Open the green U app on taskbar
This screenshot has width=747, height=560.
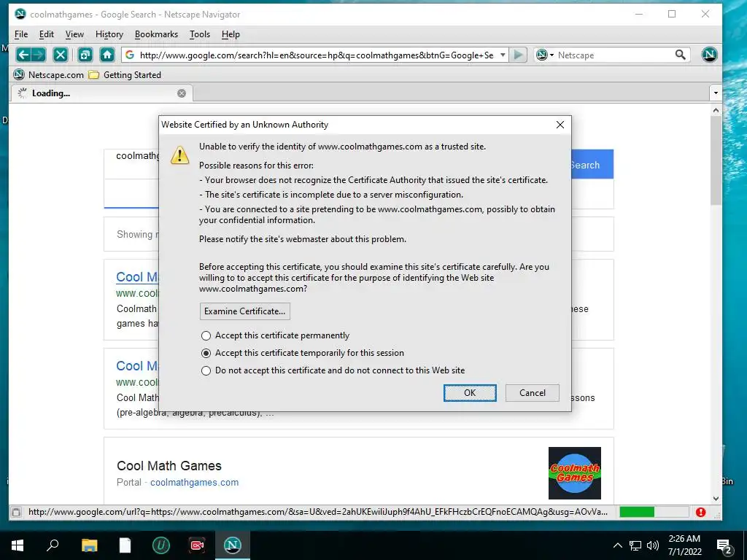(161, 545)
